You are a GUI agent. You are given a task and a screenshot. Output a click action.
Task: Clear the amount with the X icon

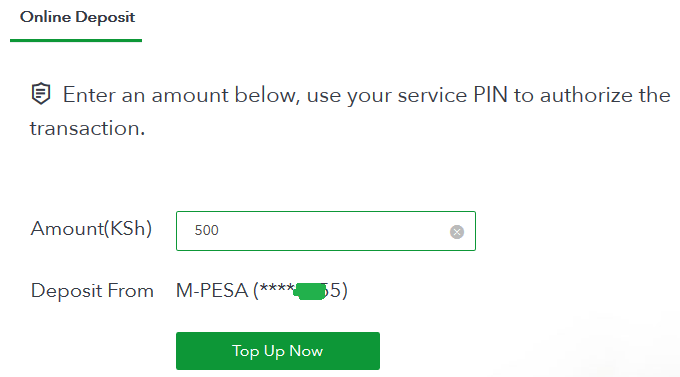coord(457,232)
